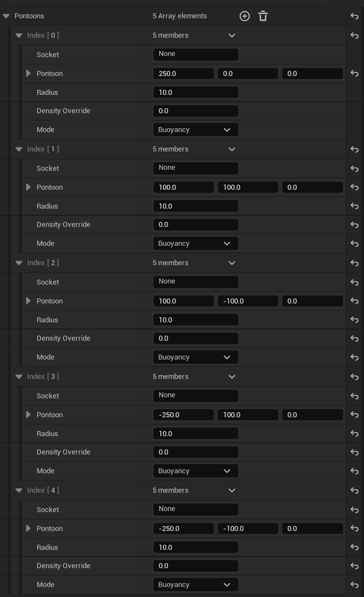Open Index [4] Mode Buoyancy dropdown
Image resolution: width=364 pixels, height=597 pixels.
(x=195, y=585)
